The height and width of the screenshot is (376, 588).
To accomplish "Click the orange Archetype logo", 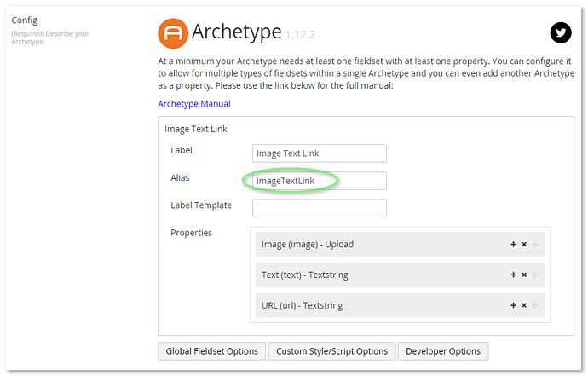I will [173, 33].
